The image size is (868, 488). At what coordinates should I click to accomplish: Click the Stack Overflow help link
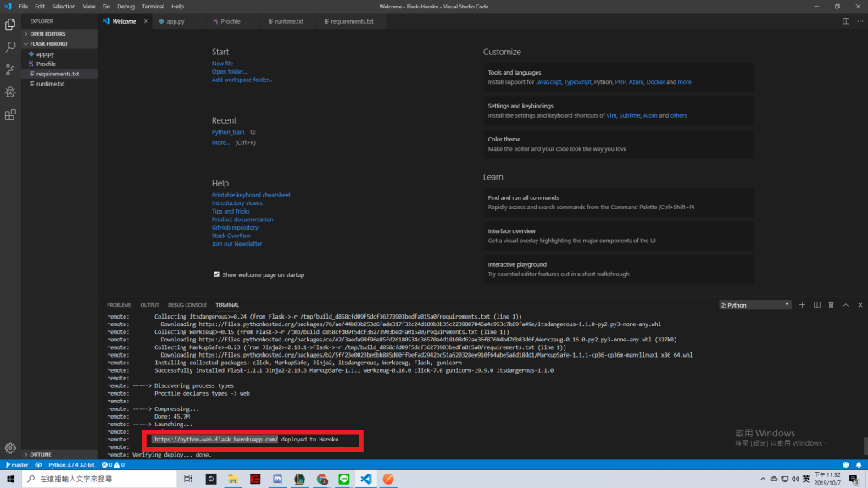pyautogui.click(x=231, y=236)
